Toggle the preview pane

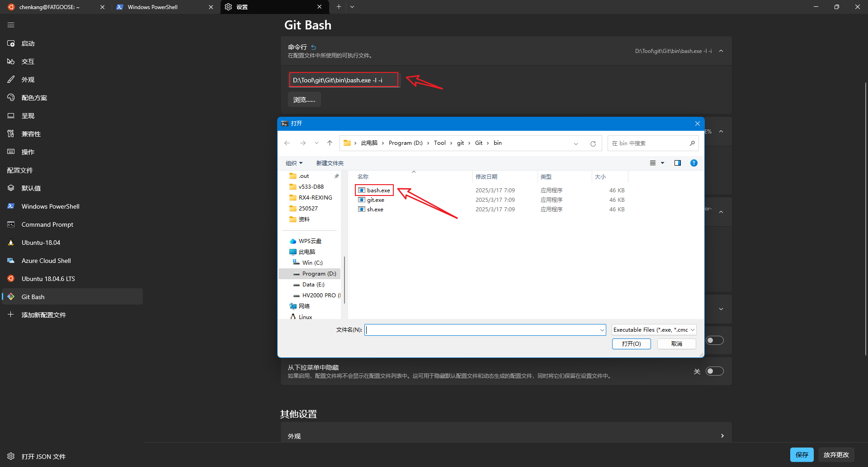coord(677,163)
